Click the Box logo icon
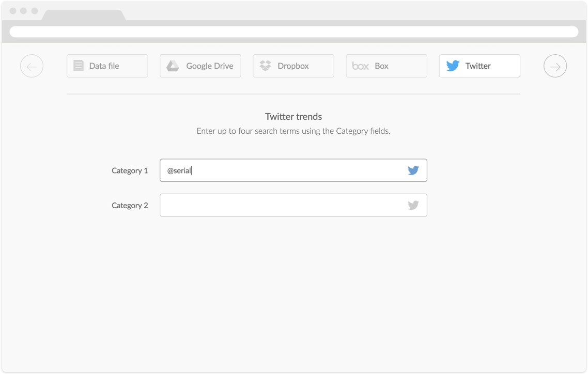This screenshot has width=588, height=374. 360,66
